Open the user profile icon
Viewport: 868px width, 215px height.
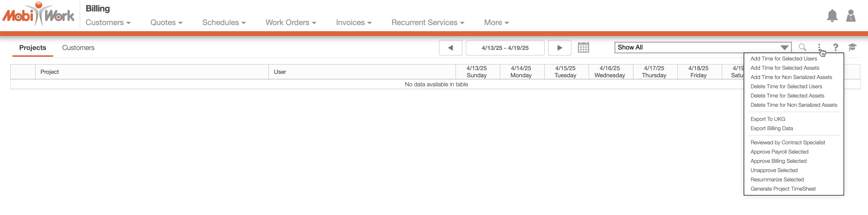tap(851, 16)
